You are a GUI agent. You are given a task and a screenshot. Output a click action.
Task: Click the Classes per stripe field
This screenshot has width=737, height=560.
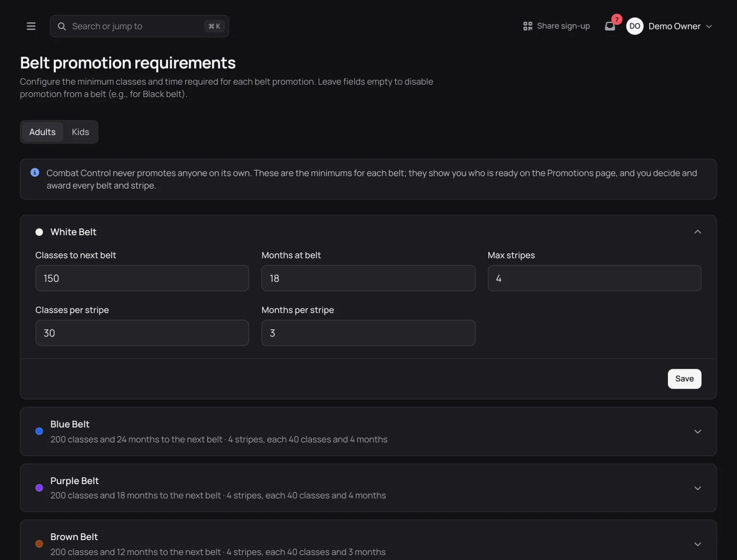142,333
